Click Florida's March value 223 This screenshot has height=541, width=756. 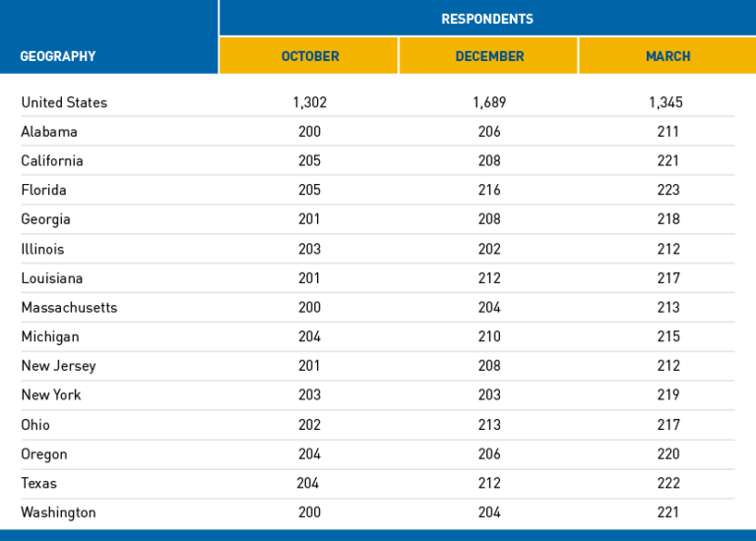click(667, 190)
